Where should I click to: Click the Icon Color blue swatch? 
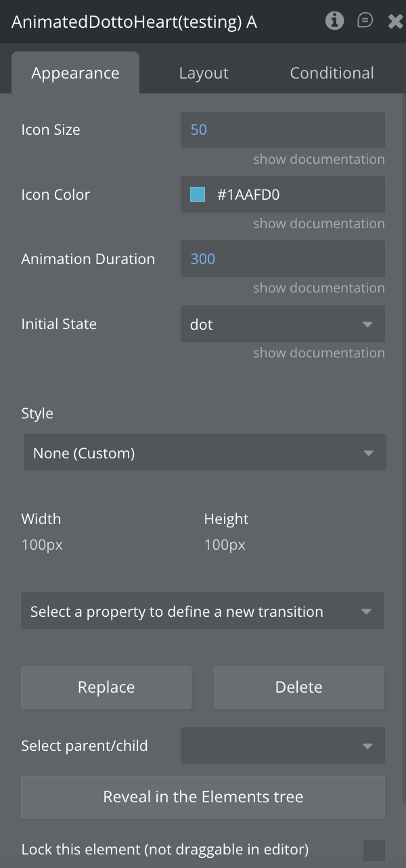pyautogui.click(x=198, y=195)
